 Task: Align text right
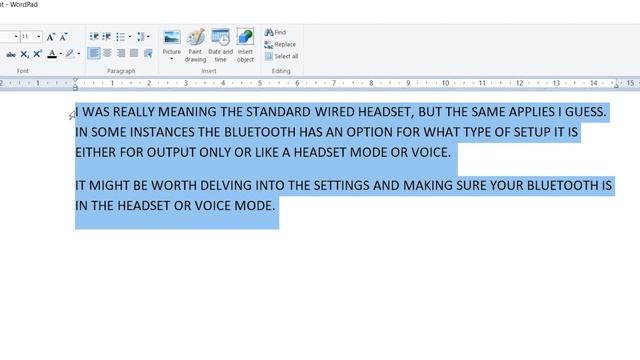tap(121, 53)
